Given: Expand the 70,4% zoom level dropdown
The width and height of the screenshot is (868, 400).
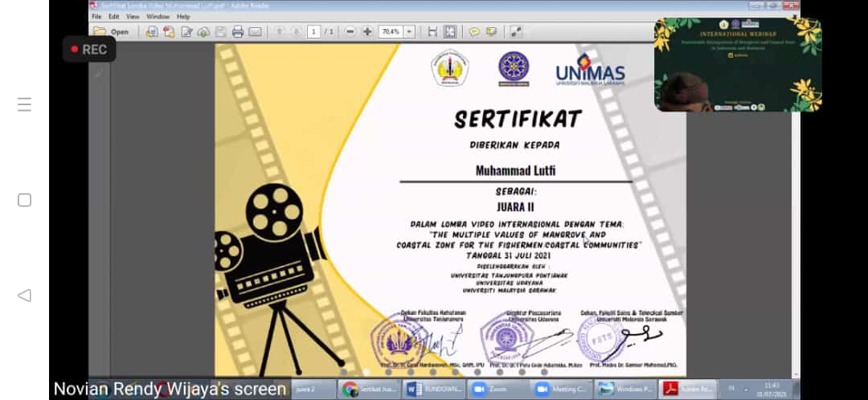Looking at the screenshot, I should pos(409,31).
